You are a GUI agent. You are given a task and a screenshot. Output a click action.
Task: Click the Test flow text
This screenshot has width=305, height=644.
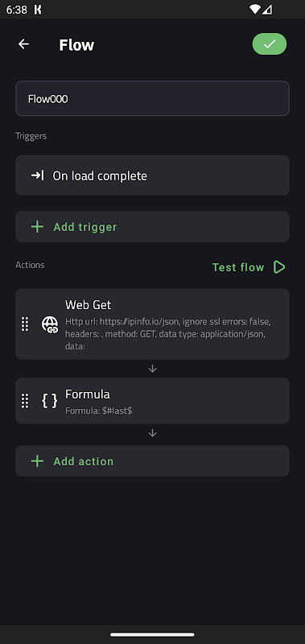pyautogui.click(x=238, y=267)
